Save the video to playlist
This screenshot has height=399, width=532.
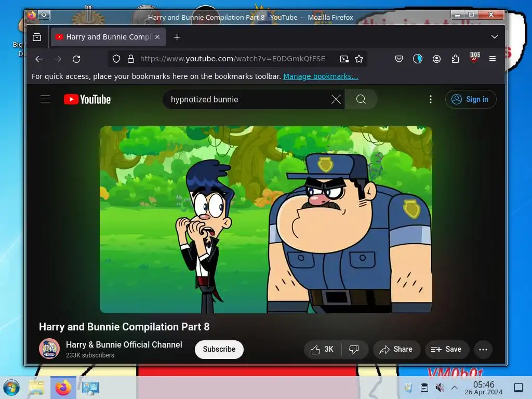click(x=447, y=350)
